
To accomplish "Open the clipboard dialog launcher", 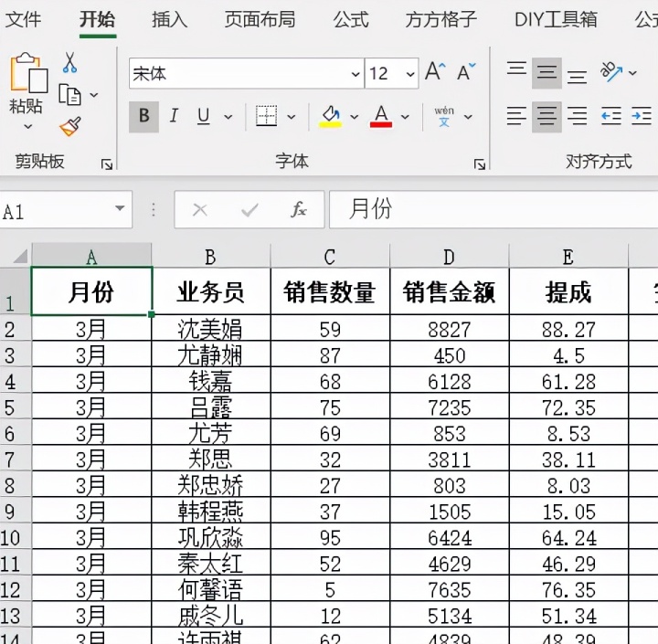I will pos(107,164).
